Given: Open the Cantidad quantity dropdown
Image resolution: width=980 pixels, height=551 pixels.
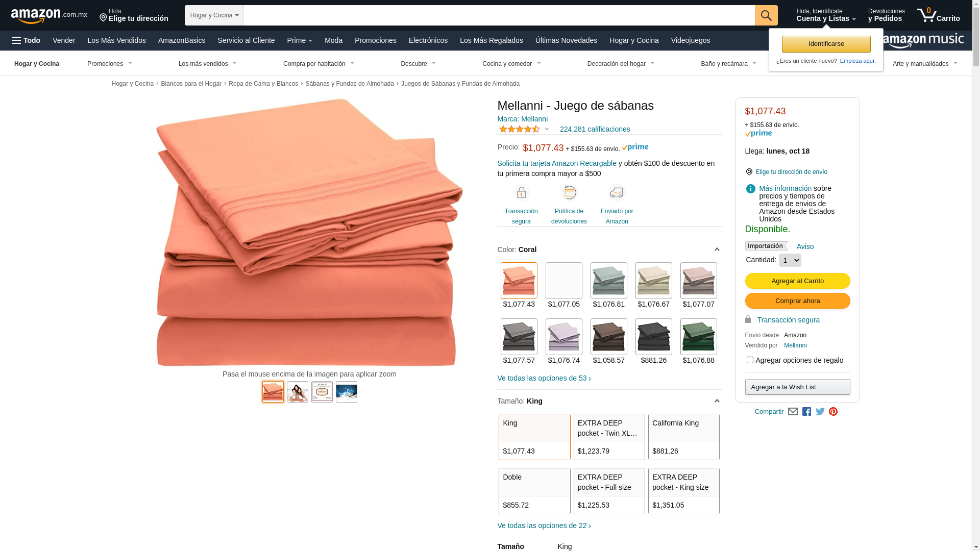Looking at the screenshot, I should click(790, 260).
